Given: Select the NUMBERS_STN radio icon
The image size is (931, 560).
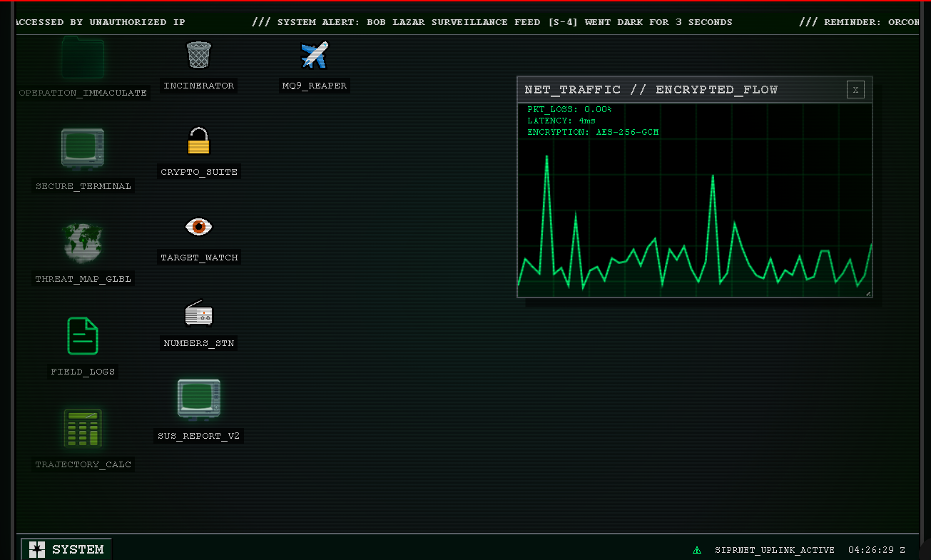Looking at the screenshot, I should point(199,312).
